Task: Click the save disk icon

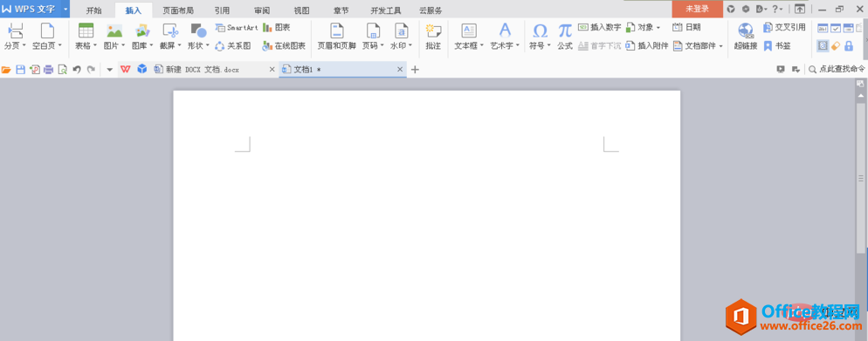Action: point(20,70)
